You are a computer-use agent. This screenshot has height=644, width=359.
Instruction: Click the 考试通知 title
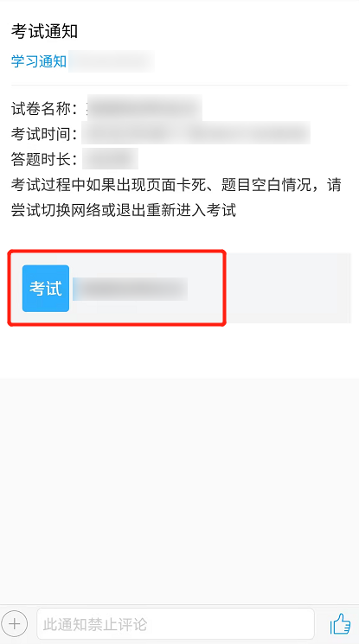(x=44, y=32)
